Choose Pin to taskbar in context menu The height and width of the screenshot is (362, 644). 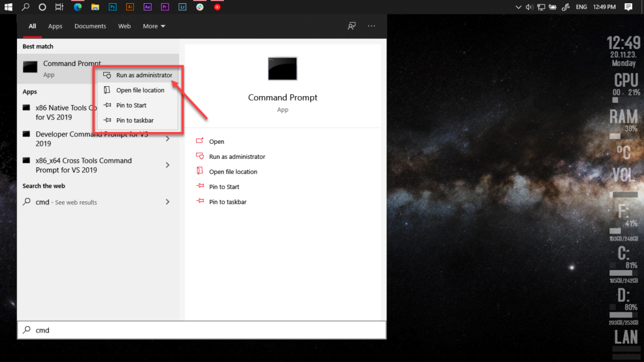[138, 120]
